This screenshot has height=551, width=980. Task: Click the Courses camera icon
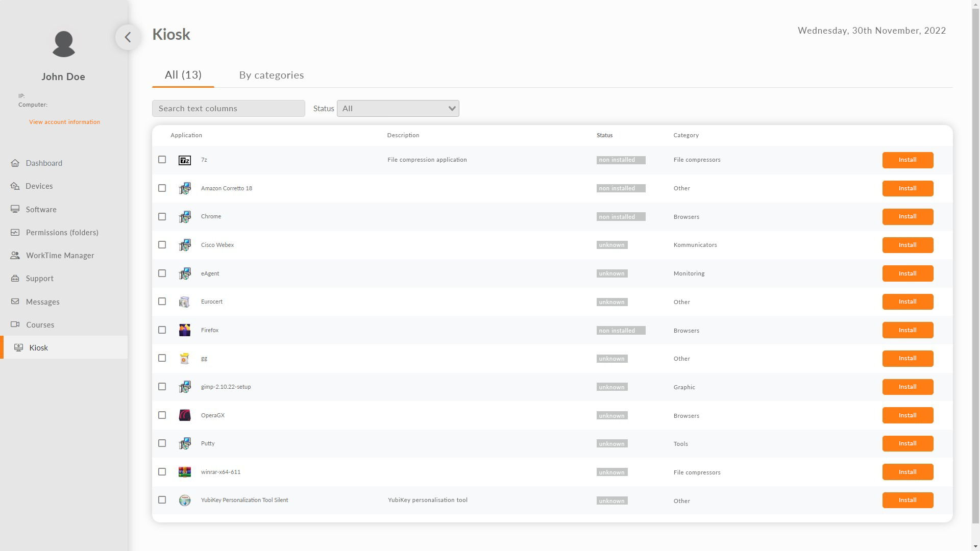click(x=15, y=325)
